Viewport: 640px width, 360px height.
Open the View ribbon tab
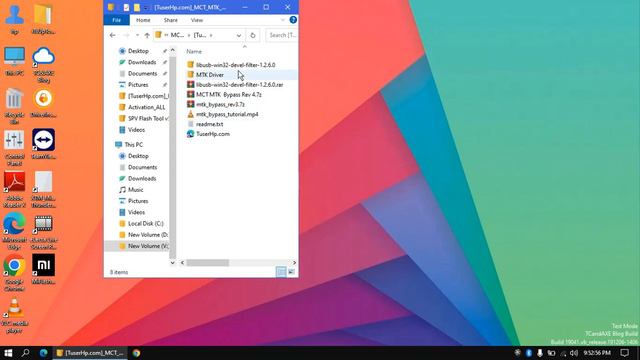point(197,20)
